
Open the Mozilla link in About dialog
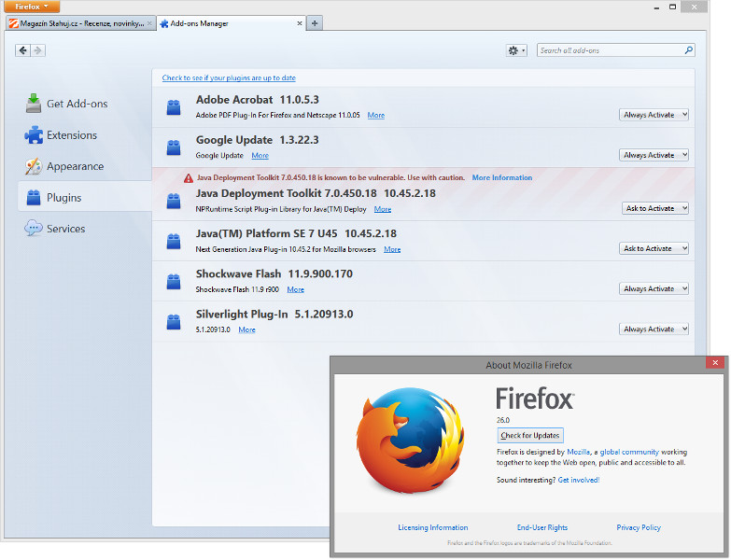pyautogui.click(x=578, y=452)
